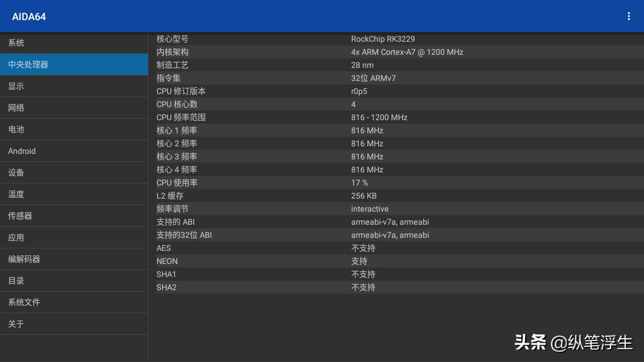Screen dimensions: 644x362
Task: Select the 支持的32位 ABI label
Action: [x=184, y=235]
